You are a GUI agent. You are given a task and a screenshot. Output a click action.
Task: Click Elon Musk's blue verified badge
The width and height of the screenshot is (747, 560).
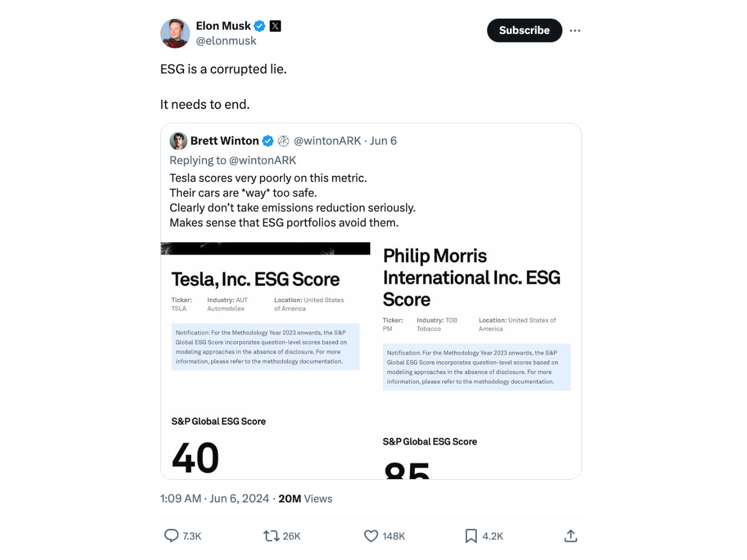point(260,26)
